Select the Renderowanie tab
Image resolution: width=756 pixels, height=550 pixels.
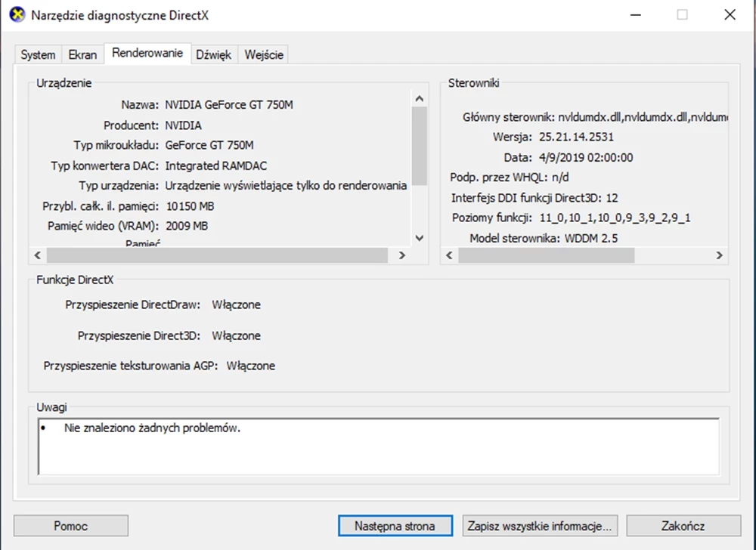point(147,53)
